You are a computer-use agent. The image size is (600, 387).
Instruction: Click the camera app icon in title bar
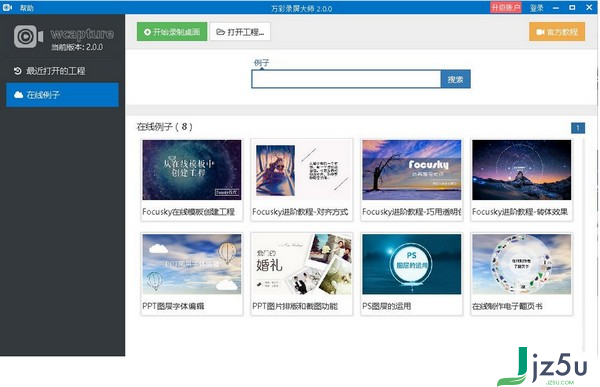point(7,7)
